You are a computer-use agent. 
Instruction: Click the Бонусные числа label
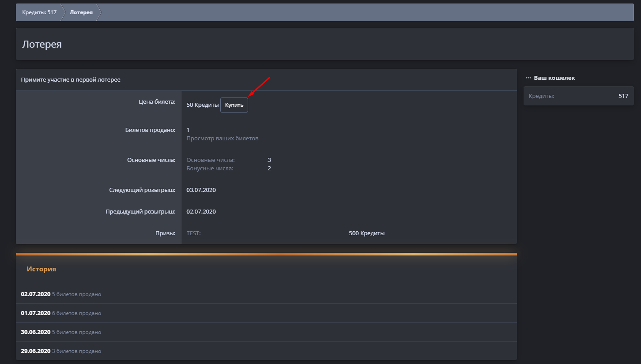point(210,169)
